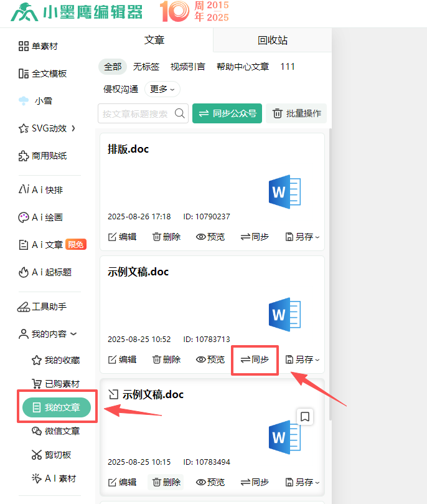Preview the 排版.doc article
This screenshot has height=504, width=427.
click(x=210, y=237)
